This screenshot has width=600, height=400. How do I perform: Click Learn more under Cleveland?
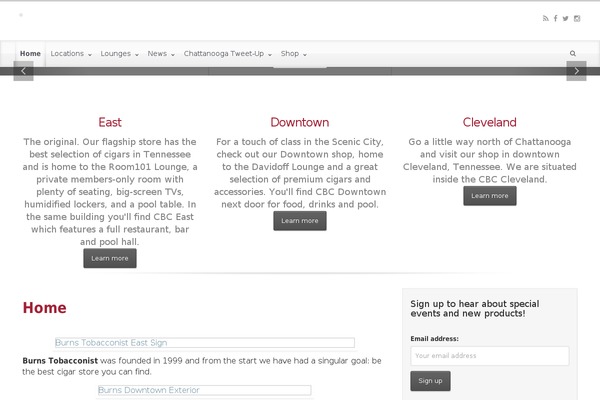tap(490, 196)
